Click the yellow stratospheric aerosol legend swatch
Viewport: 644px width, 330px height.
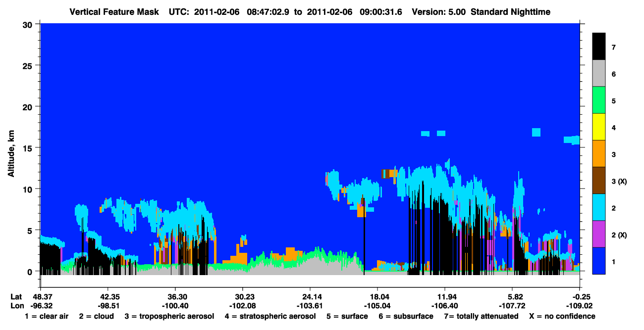coord(599,127)
